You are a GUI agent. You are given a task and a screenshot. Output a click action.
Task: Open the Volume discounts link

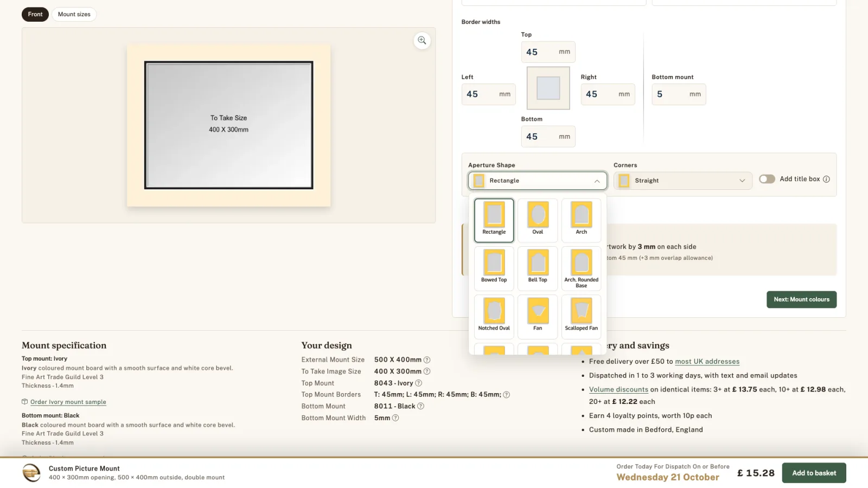point(618,389)
